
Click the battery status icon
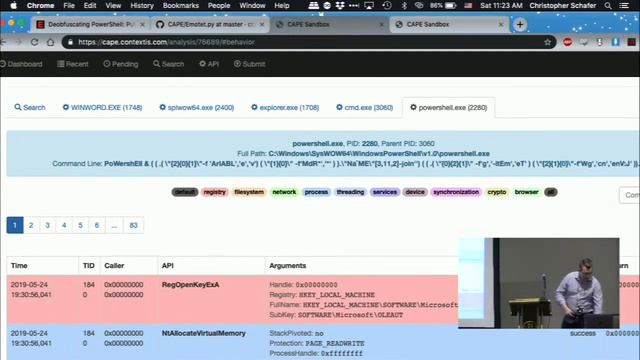coord(450,5)
